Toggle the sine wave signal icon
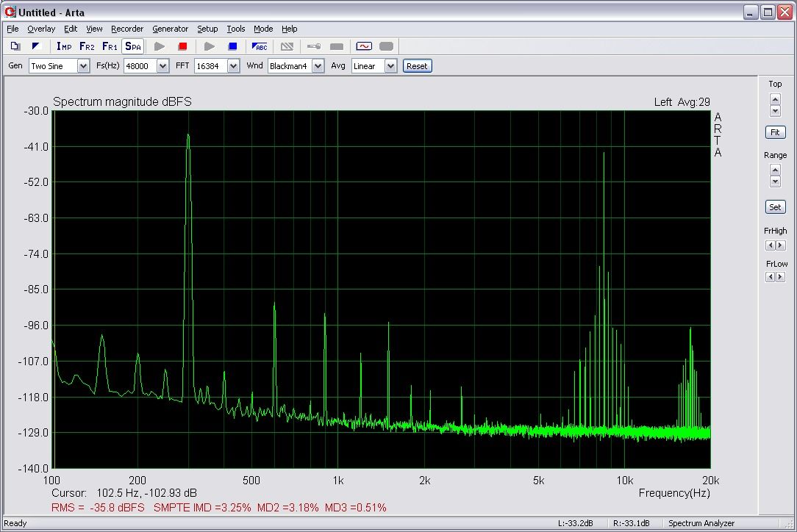 pyautogui.click(x=363, y=46)
